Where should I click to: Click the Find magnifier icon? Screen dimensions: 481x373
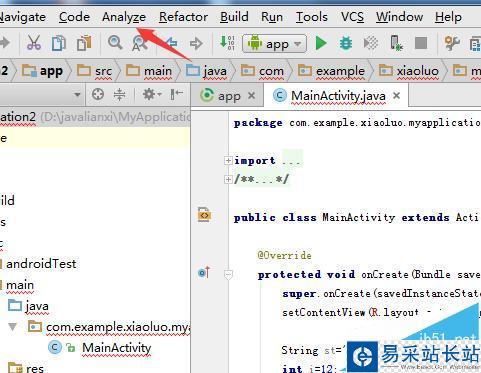tap(115, 43)
